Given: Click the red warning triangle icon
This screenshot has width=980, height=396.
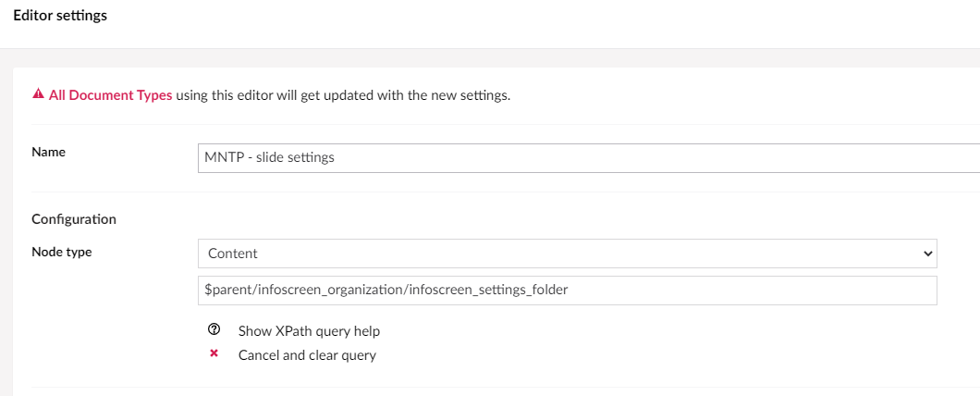Looking at the screenshot, I should coord(38,94).
